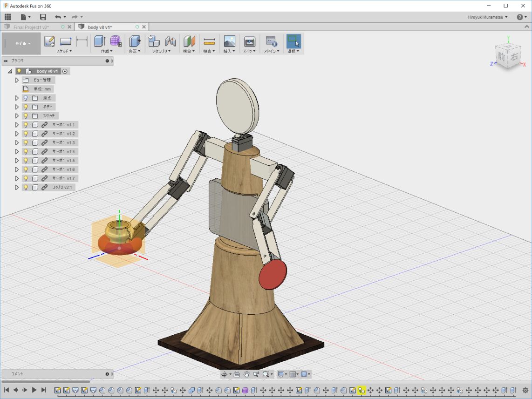Viewport: 532px width, 399px height.
Task: Open the 構築 menu
Action: coord(189,51)
